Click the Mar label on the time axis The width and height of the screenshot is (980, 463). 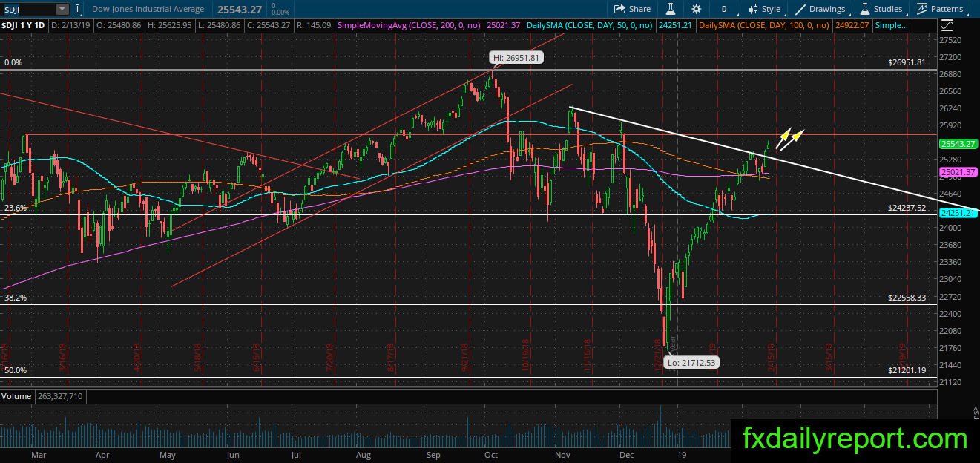point(37,455)
